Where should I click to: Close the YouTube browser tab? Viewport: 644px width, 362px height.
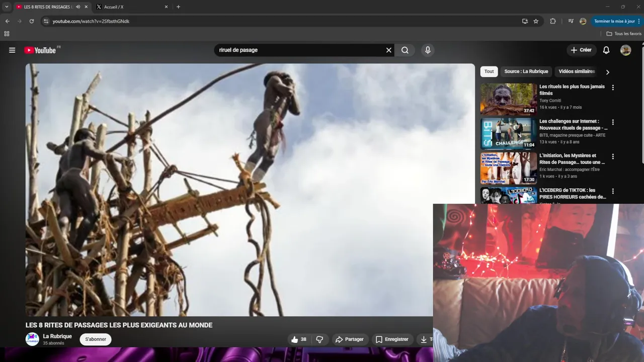[86, 7]
